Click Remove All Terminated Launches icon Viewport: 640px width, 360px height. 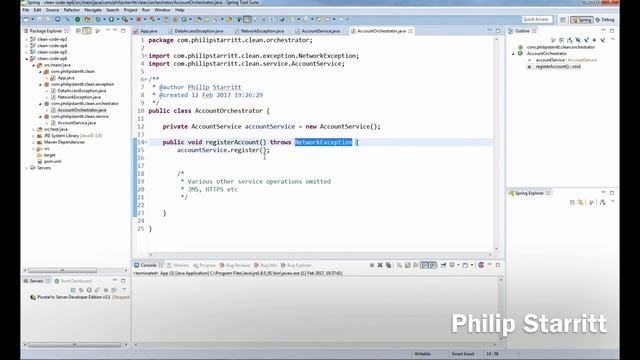pyautogui.click(x=389, y=265)
